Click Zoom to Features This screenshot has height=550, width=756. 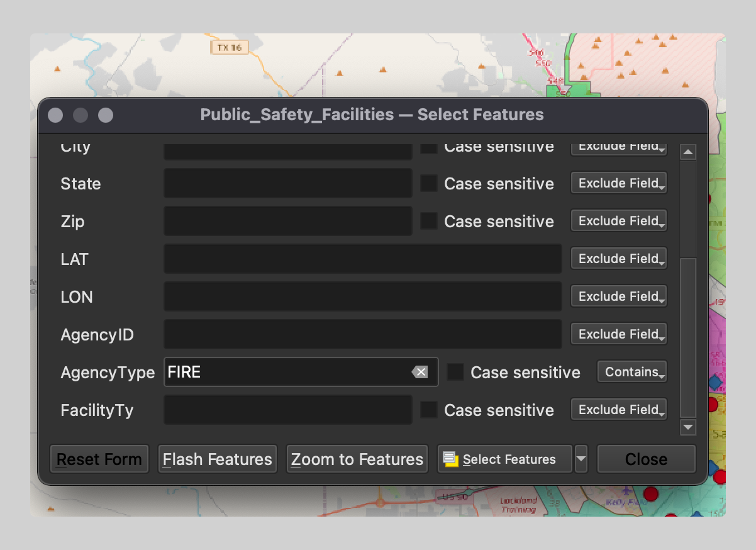[x=357, y=459]
